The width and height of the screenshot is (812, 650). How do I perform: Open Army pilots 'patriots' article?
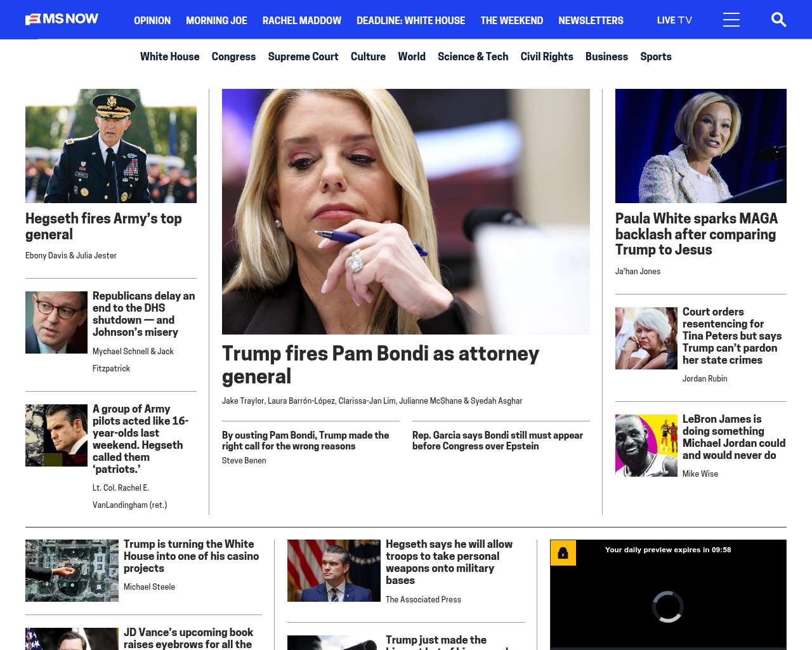click(141, 439)
